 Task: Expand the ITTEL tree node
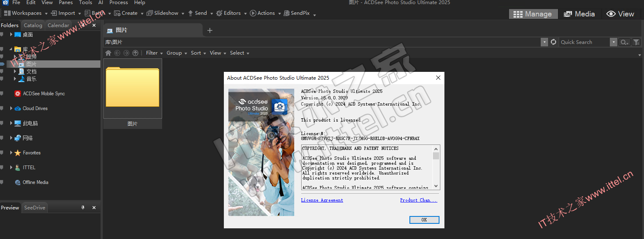(11, 168)
